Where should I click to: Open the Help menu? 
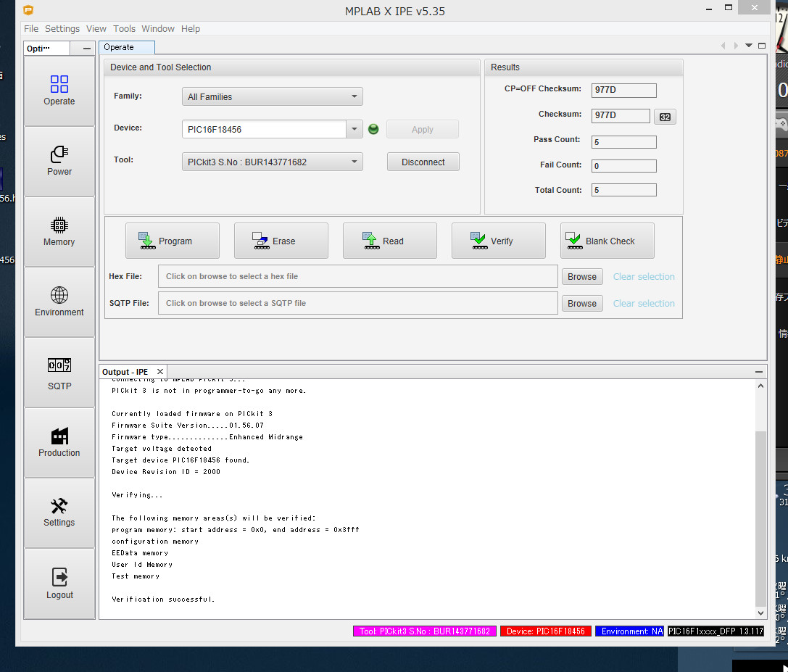pyautogui.click(x=191, y=29)
